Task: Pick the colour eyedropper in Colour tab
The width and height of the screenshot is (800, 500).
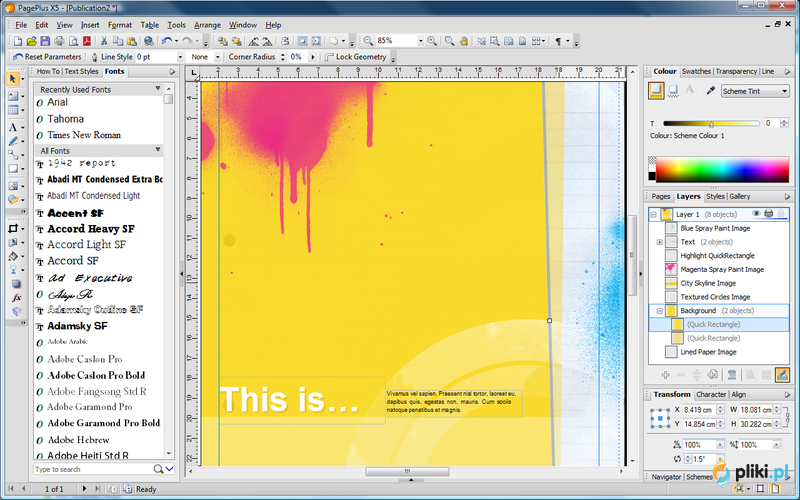Action: [710, 91]
